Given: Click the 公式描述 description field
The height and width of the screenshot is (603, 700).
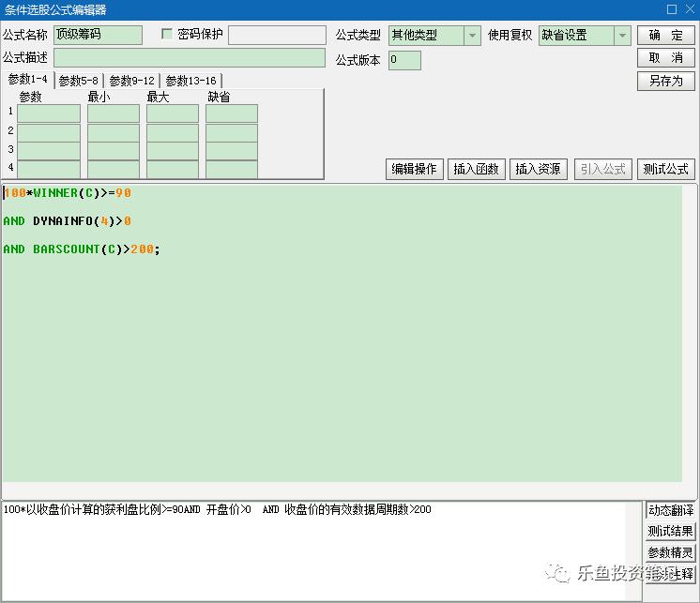Looking at the screenshot, I should pyautogui.click(x=190, y=58).
